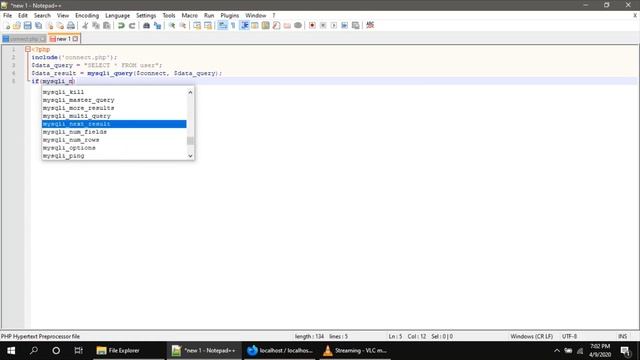
Task: Click autocomplete list scroll up arrow
Action: [x=190, y=92]
